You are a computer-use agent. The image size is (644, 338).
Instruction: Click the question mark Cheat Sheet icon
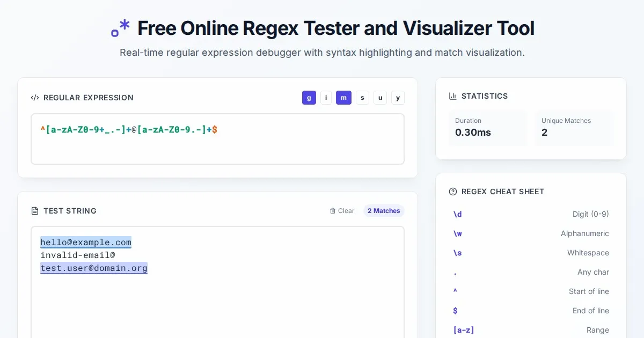click(x=453, y=192)
